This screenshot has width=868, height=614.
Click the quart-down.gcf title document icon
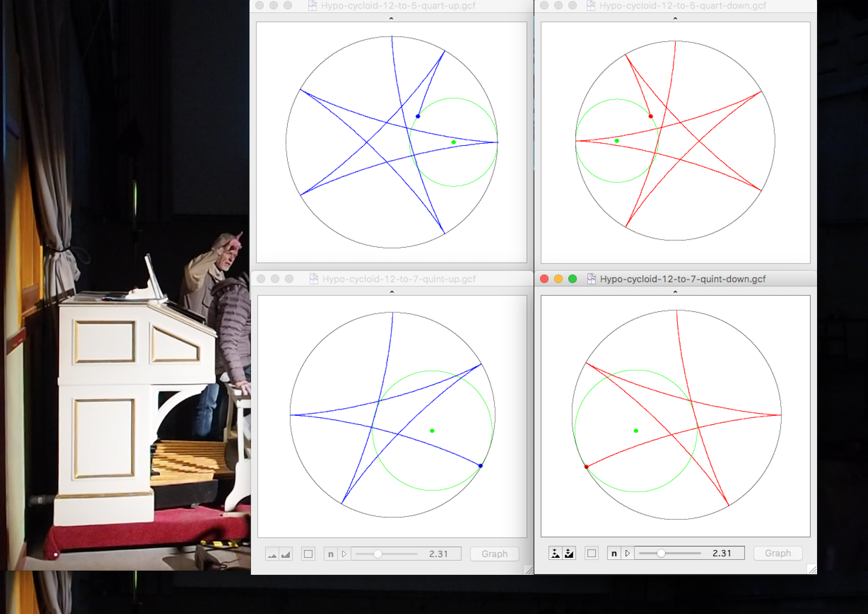(591, 5)
